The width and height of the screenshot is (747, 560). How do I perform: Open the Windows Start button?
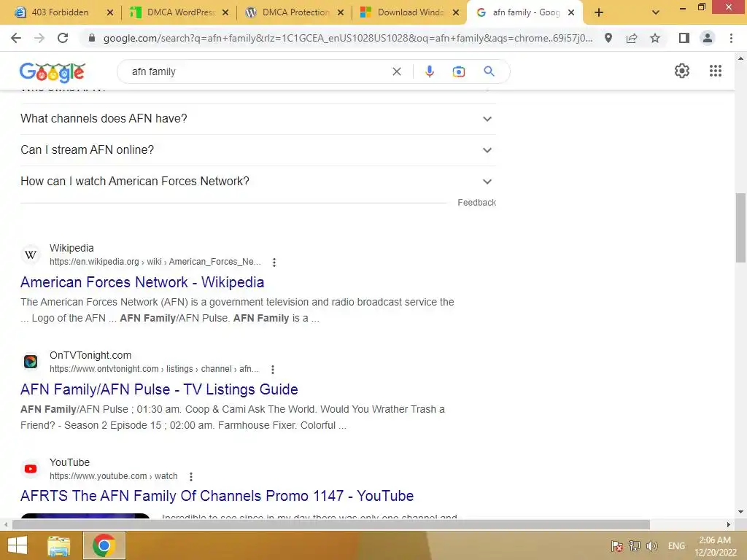tap(18, 545)
